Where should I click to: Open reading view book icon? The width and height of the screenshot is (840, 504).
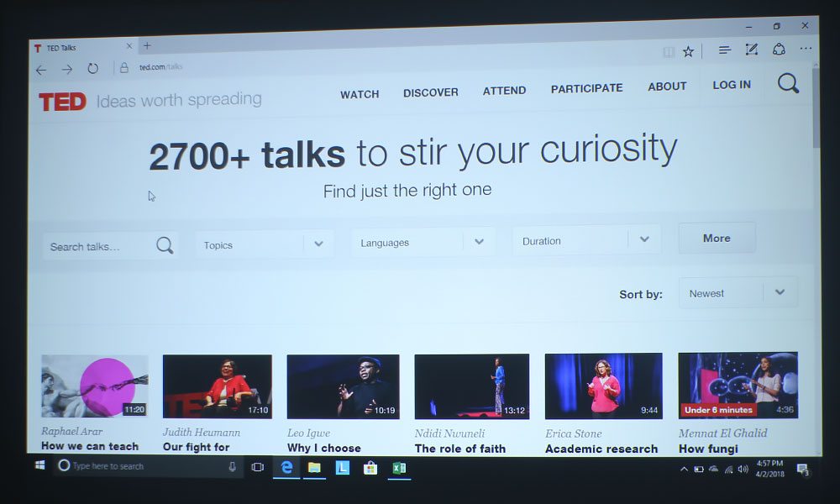668,52
